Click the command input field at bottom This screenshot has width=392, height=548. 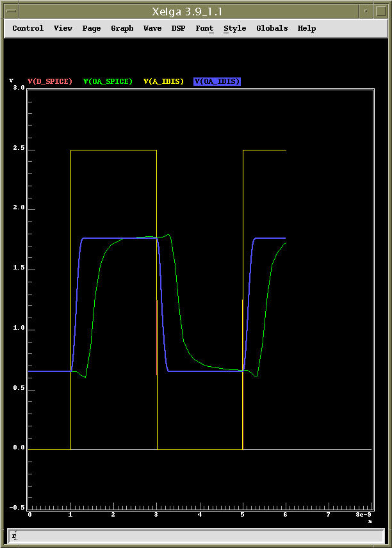click(x=196, y=535)
